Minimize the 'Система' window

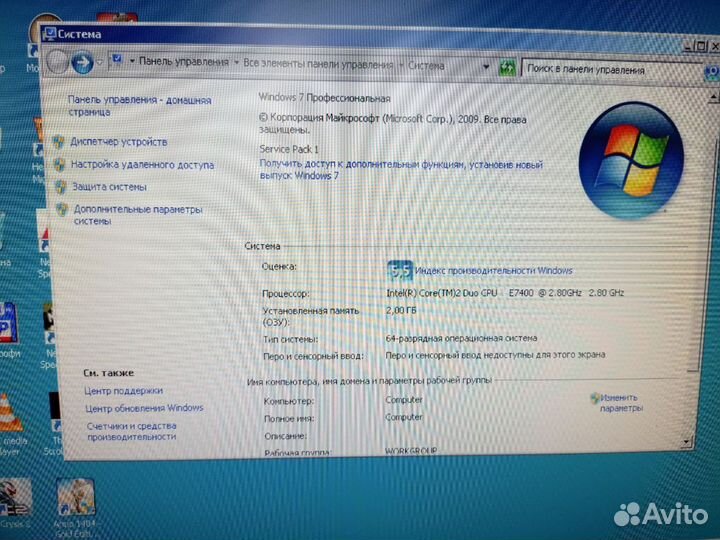click(688, 46)
